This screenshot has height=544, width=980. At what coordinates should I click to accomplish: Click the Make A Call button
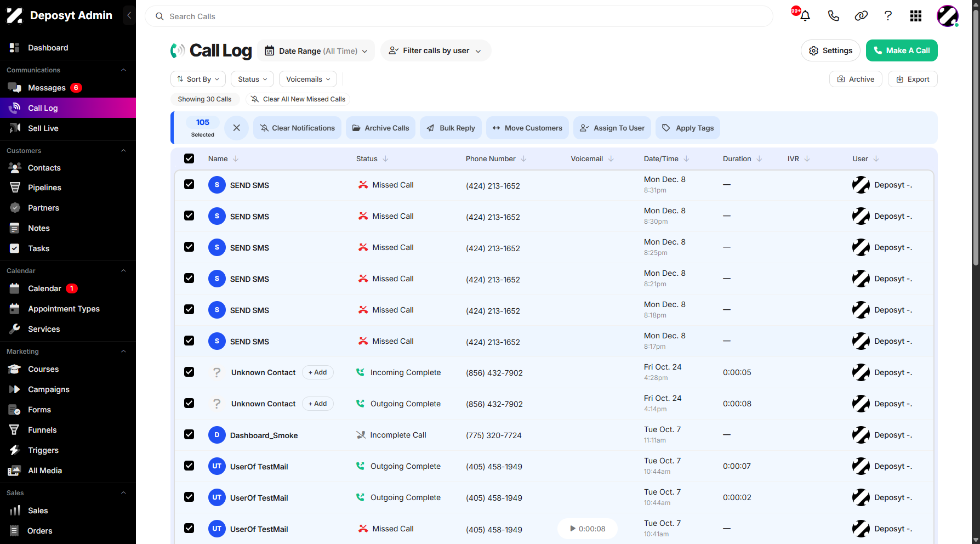point(902,50)
